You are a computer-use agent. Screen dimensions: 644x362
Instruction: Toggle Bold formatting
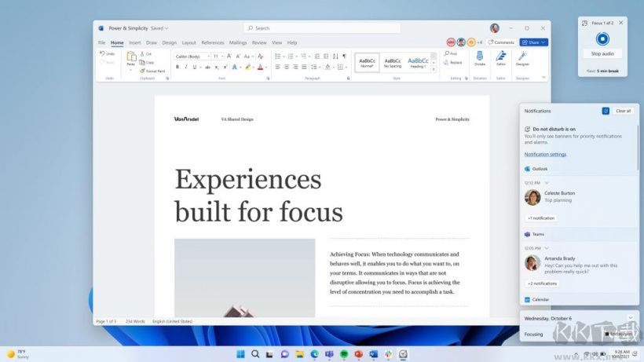point(177,67)
